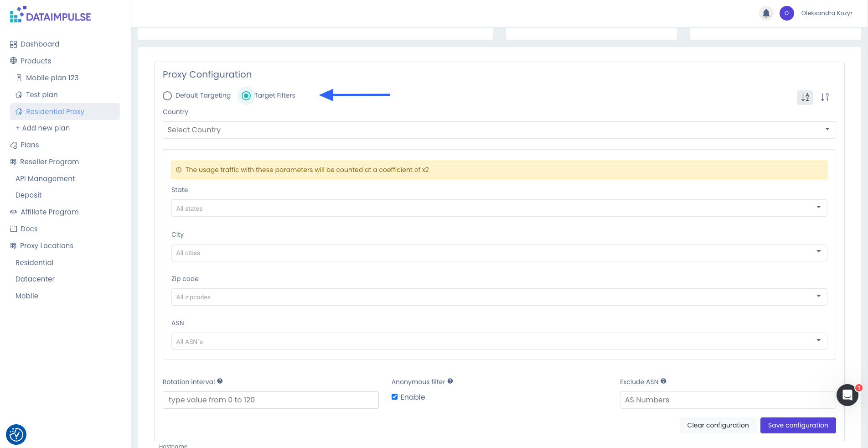Click the cookie preferences icon
The height and width of the screenshot is (448, 868).
point(16,435)
